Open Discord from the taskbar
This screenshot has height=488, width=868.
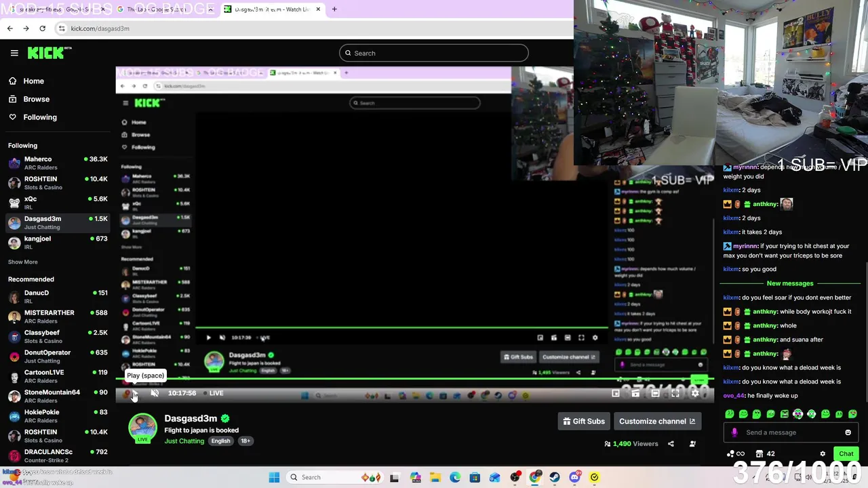[x=574, y=477]
